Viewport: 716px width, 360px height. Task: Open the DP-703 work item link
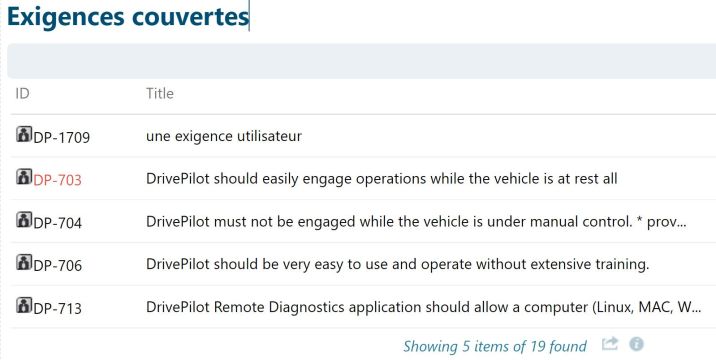click(58, 180)
